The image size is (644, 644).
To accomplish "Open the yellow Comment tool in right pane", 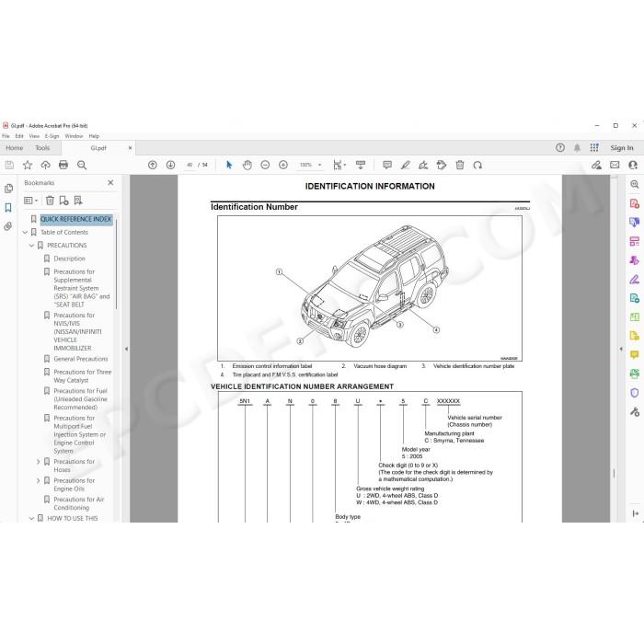I will [635, 355].
